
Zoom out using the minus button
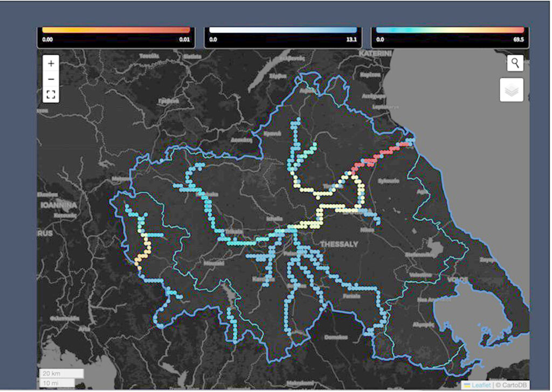[x=51, y=79]
